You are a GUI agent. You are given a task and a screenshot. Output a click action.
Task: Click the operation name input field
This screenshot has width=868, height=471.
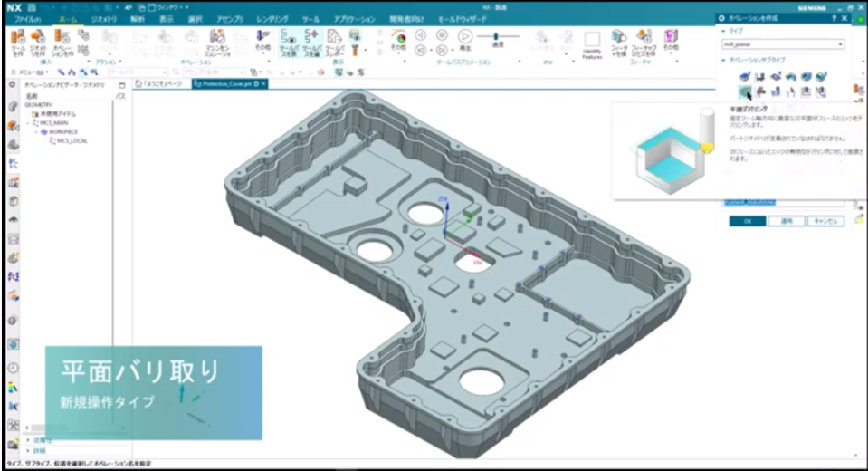(783, 203)
